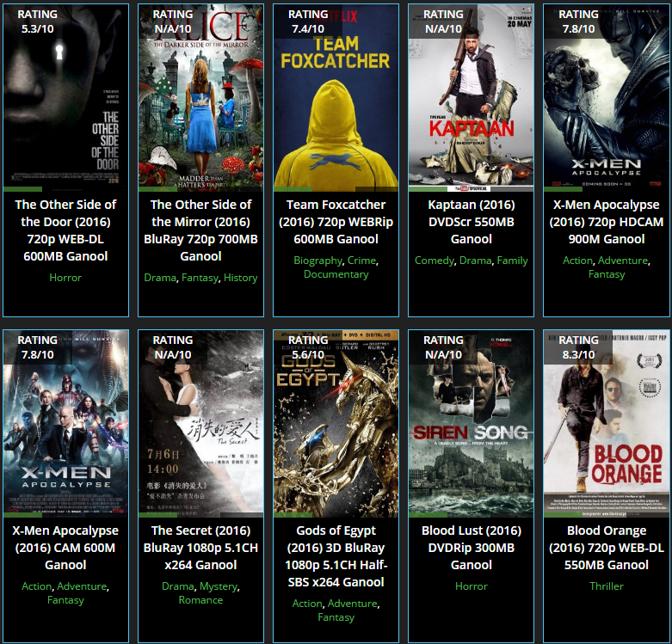Select Horror genre under Other Side of the Door

coord(65,278)
